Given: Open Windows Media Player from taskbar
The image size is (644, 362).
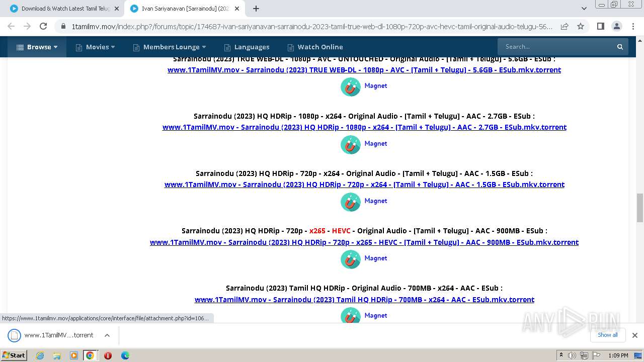Looking at the screenshot, I should (x=74, y=355).
